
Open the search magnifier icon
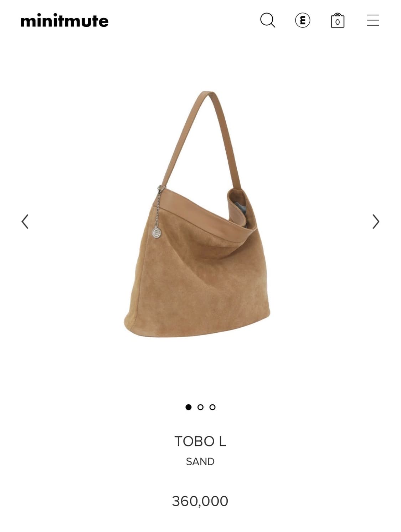268,20
